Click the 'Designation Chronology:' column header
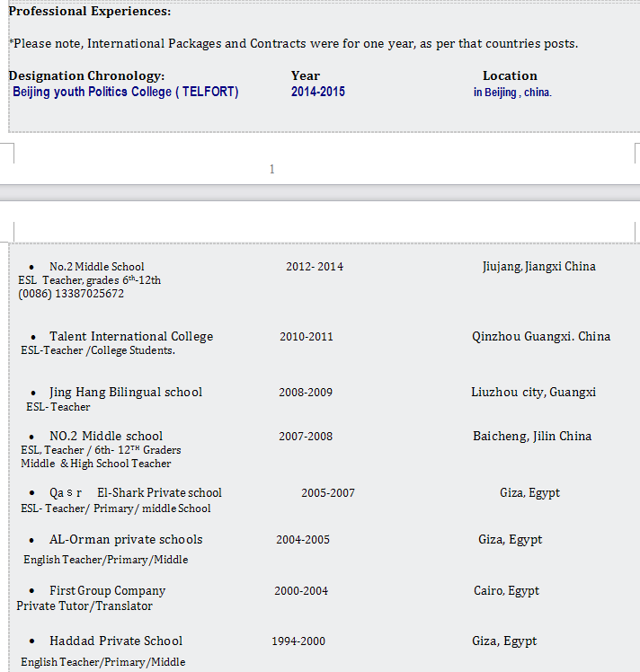The image size is (640, 672). pos(86,76)
